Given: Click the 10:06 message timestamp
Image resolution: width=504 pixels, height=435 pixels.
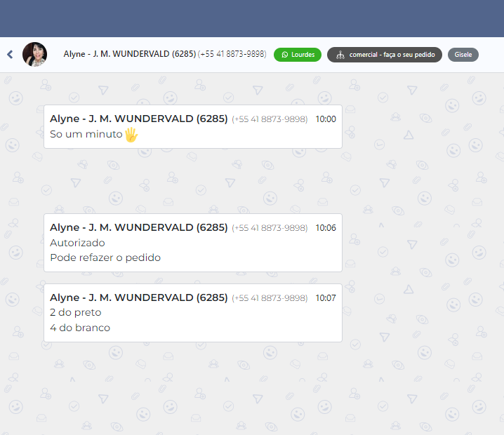Looking at the screenshot, I should 326,228.
